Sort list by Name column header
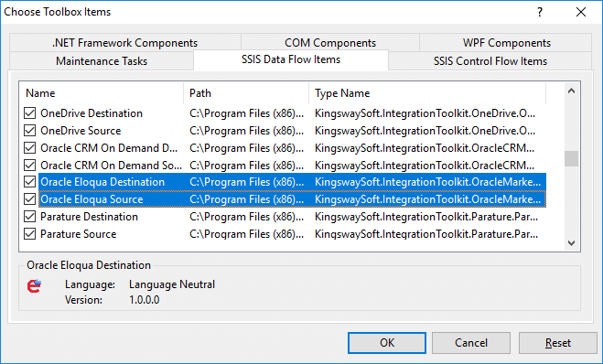The height and width of the screenshot is (364, 603). (102, 93)
